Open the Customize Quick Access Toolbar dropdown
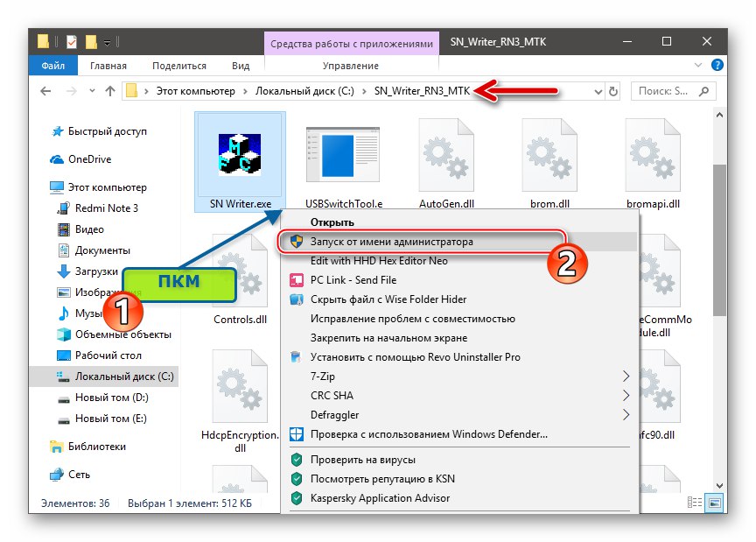756x542 pixels. 107,43
